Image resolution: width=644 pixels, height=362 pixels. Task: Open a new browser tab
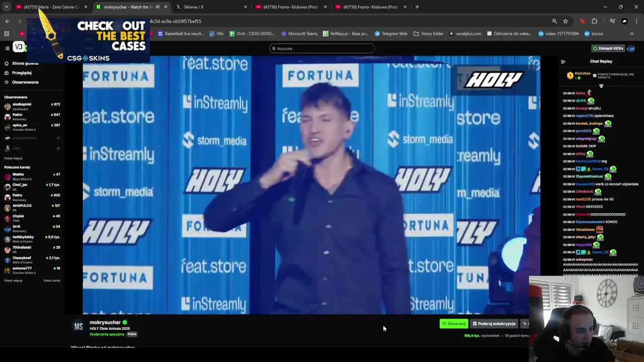pos(417,7)
